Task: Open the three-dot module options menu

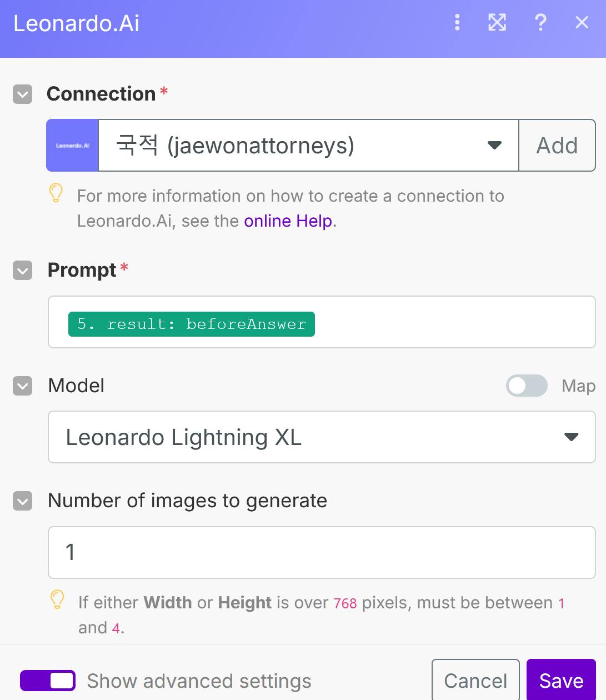Action: click(x=457, y=23)
